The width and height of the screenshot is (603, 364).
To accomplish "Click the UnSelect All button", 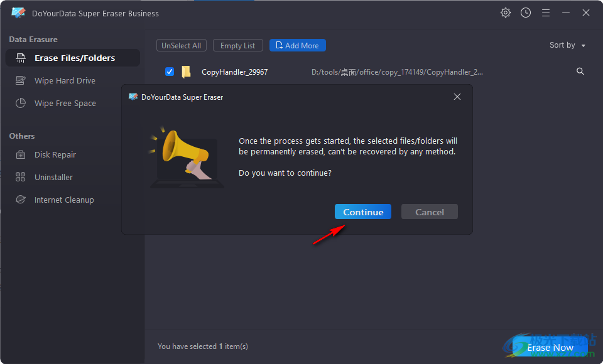I will (182, 45).
